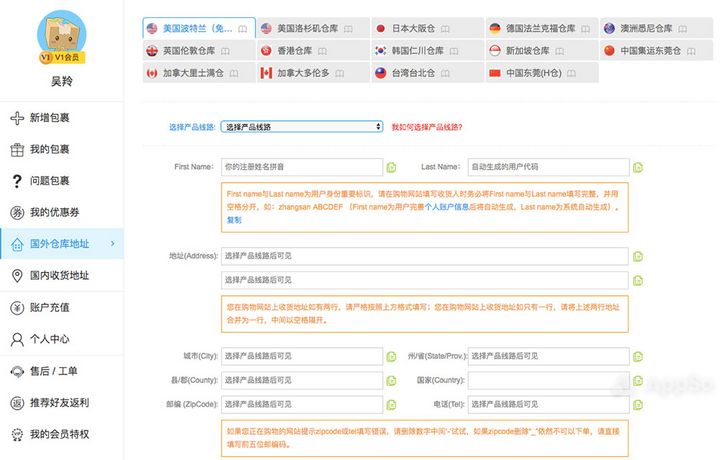Screen dimensions: 720x460
Task: Expand 国外仓库地址 chevron arrow
Action: point(113,244)
